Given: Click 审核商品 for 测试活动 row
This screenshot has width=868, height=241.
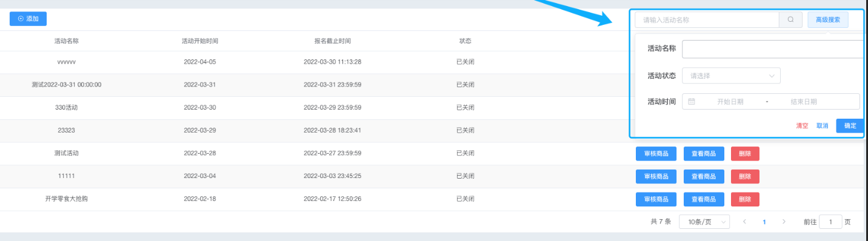Looking at the screenshot, I should [656, 154].
